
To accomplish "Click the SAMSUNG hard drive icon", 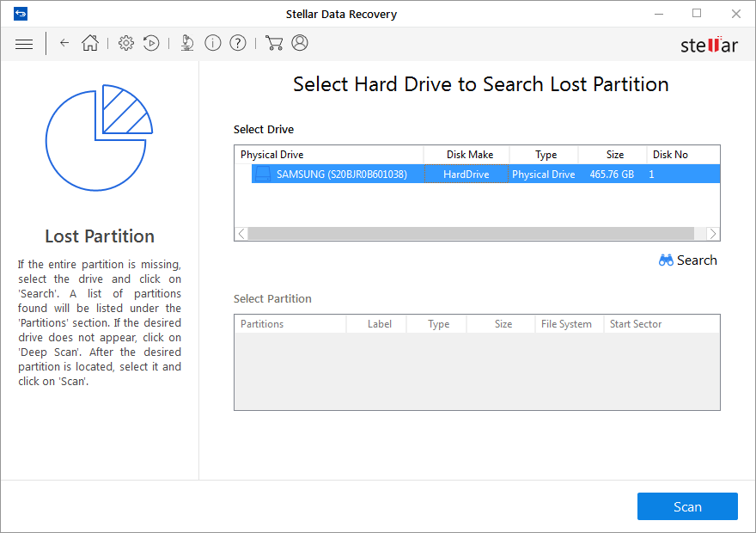I will point(263,175).
